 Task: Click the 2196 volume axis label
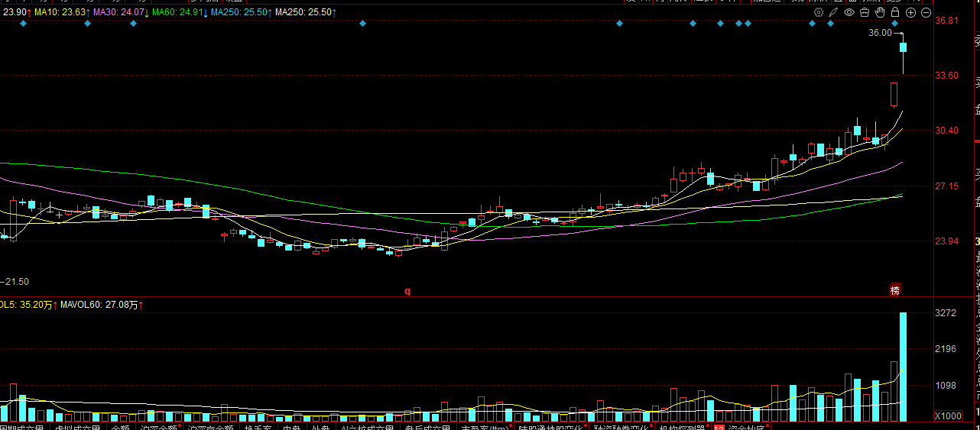click(x=946, y=349)
